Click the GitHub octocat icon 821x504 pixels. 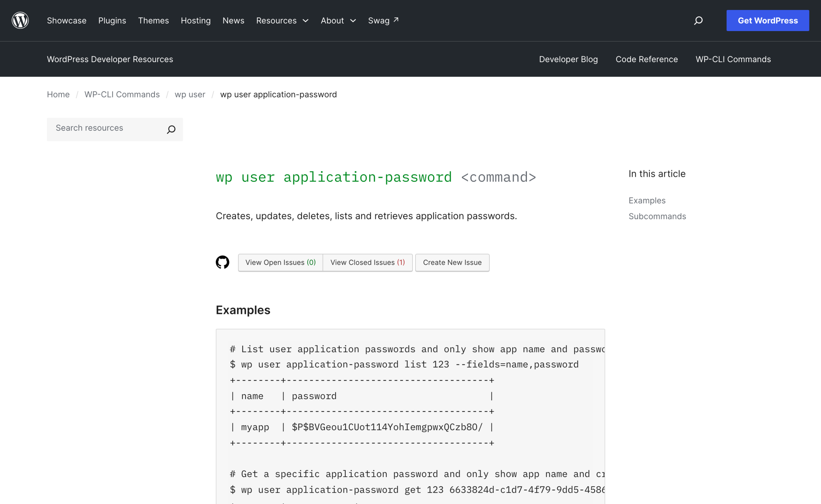pyautogui.click(x=223, y=262)
